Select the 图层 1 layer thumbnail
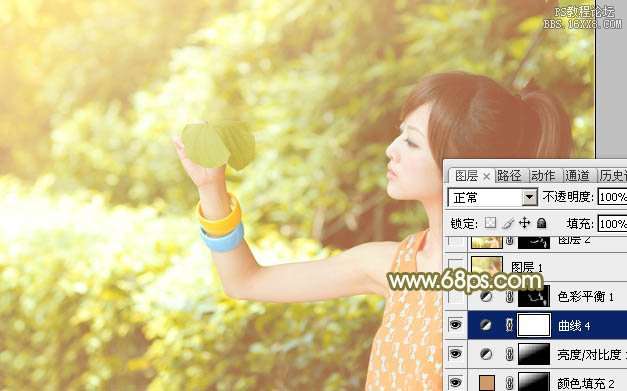This screenshot has height=391, width=627. point(487,265)
